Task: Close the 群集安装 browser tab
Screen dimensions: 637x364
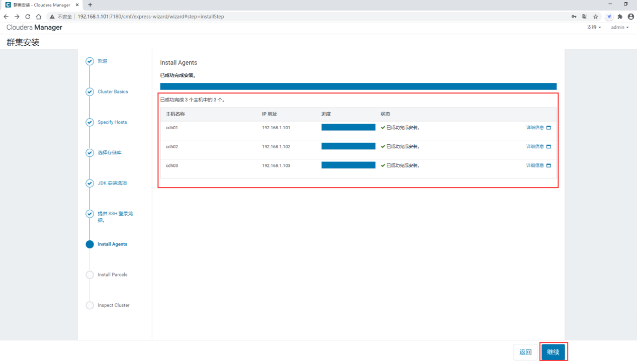Action: point(76,5)
